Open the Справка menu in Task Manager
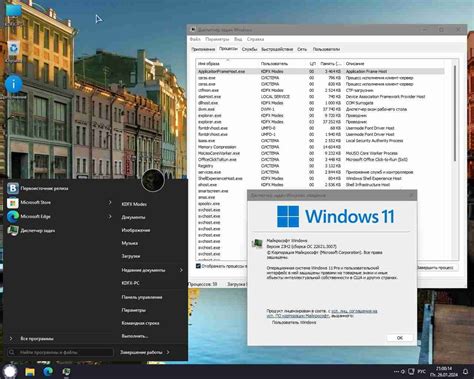This screenshot has width=474, height=379. point(255,39)
